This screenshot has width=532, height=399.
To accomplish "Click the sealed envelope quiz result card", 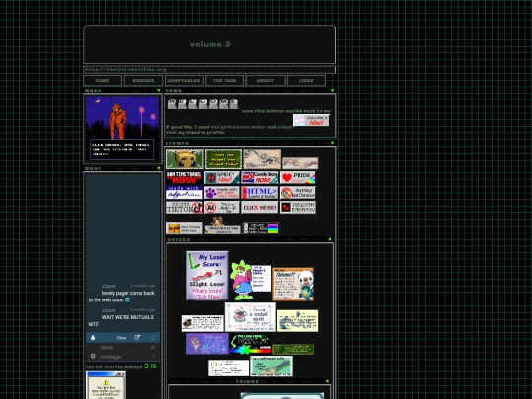I will [250, 317].
